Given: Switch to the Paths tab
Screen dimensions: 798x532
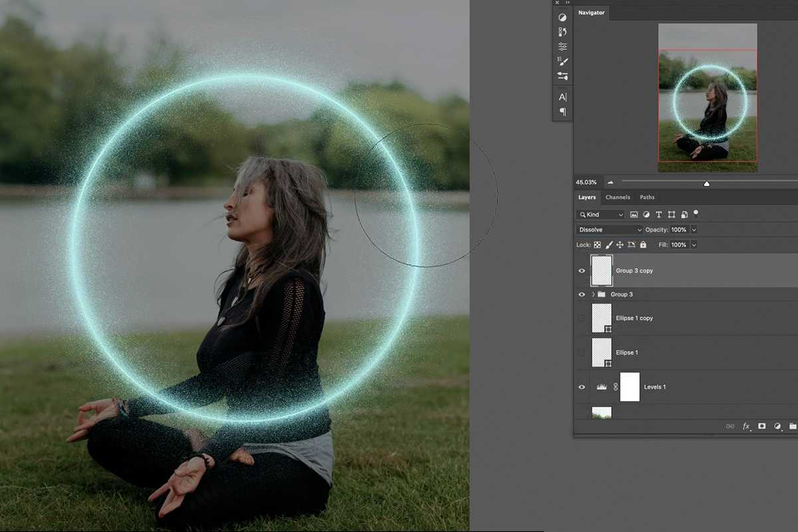Looking at the screenshot, I should pyautogui.click(x=647, y=198).
